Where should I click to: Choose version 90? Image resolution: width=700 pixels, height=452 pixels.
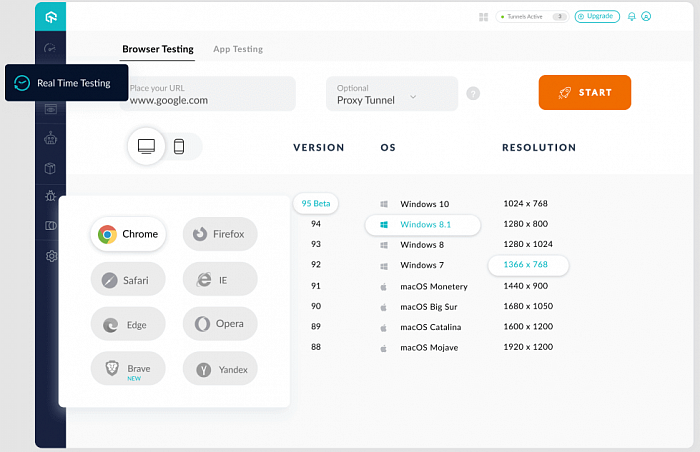point(316,306)
